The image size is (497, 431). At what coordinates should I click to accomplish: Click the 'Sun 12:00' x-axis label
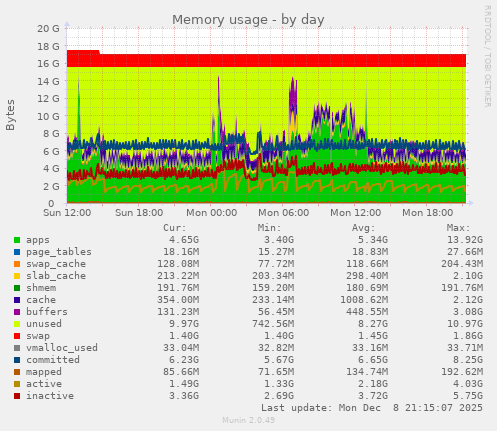[67, 213]
